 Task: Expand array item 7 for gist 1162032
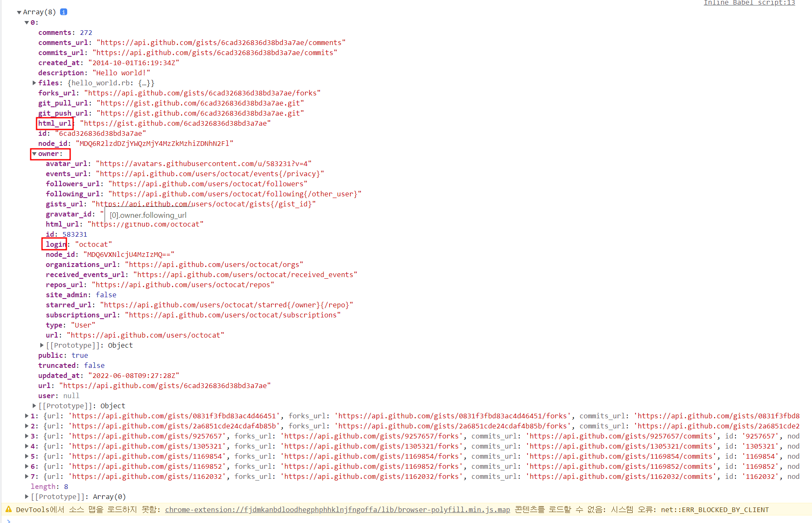coord(27,476)
